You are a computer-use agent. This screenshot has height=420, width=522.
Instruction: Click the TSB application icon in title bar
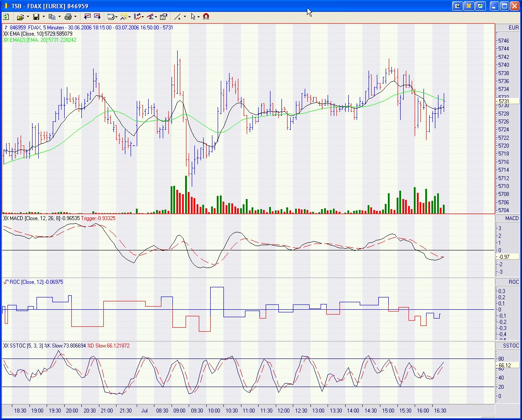[6, 6]
